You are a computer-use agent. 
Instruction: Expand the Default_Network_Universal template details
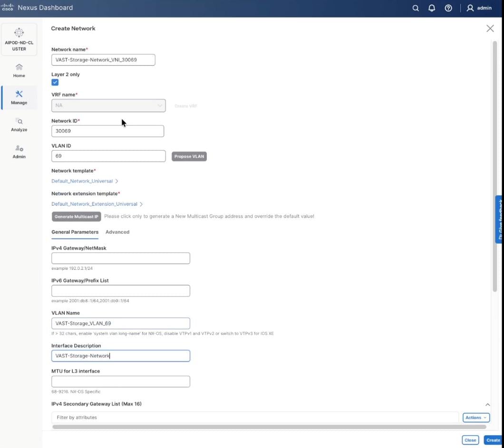(x=85, y=181)
